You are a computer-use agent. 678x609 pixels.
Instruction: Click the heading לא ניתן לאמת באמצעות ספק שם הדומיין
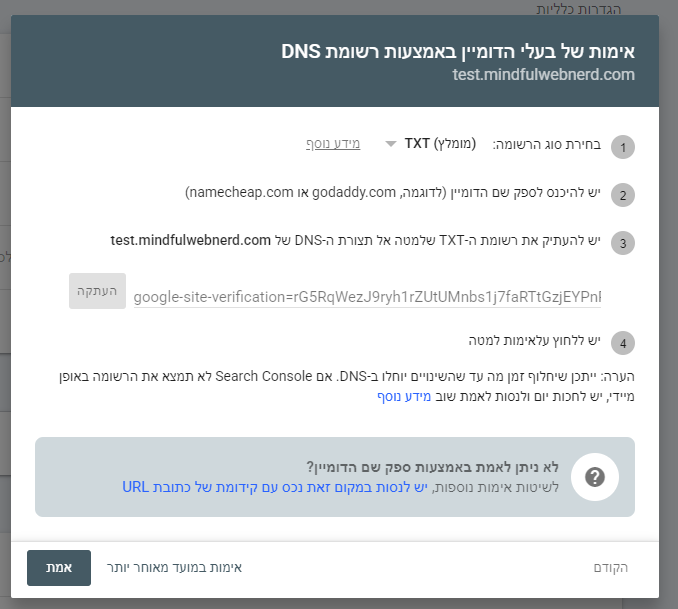[x=432, y=467]
